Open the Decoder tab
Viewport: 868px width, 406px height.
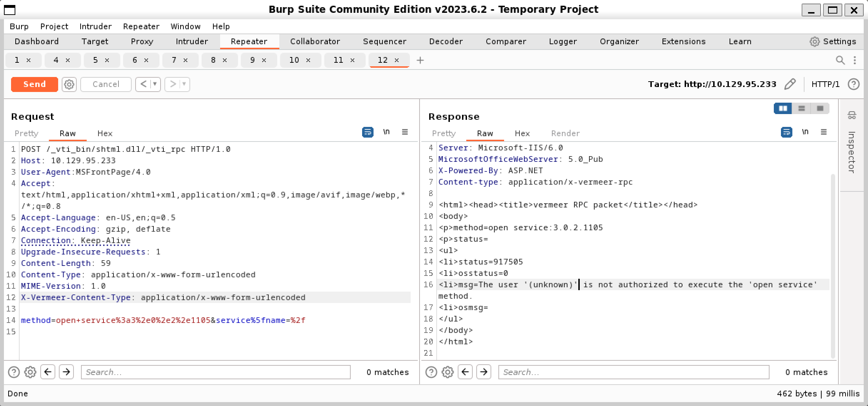click(x=446, y=42)
